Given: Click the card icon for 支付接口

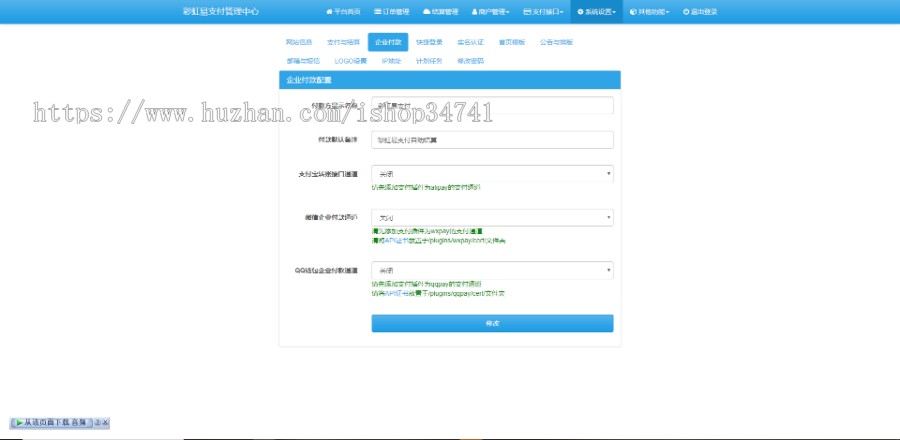Looking at the screenshot, I should coord(526,12).
